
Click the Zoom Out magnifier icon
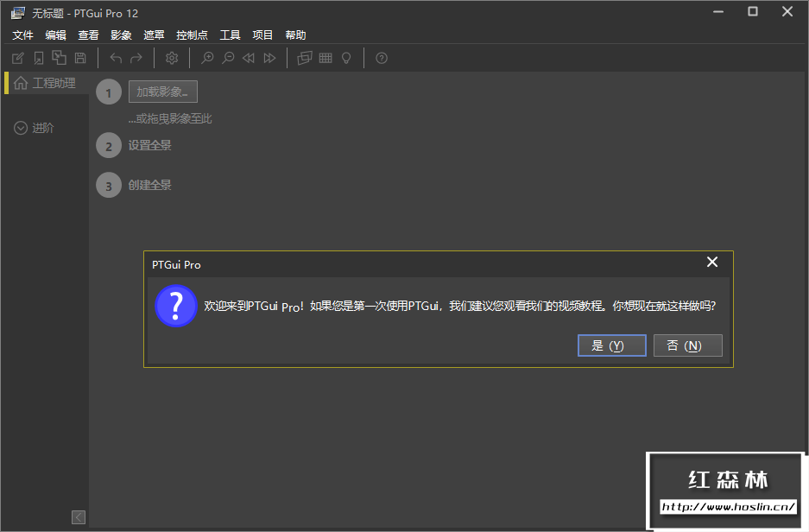(x=228, y=58)
